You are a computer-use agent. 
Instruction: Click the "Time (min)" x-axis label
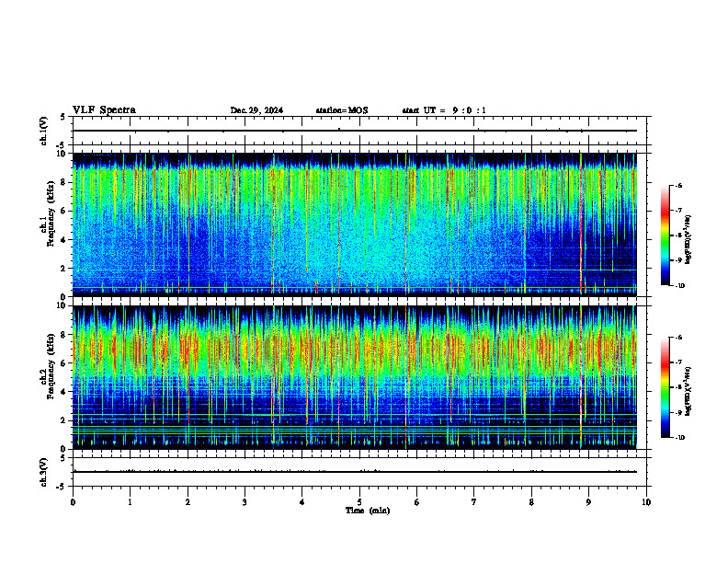[368, 511]
